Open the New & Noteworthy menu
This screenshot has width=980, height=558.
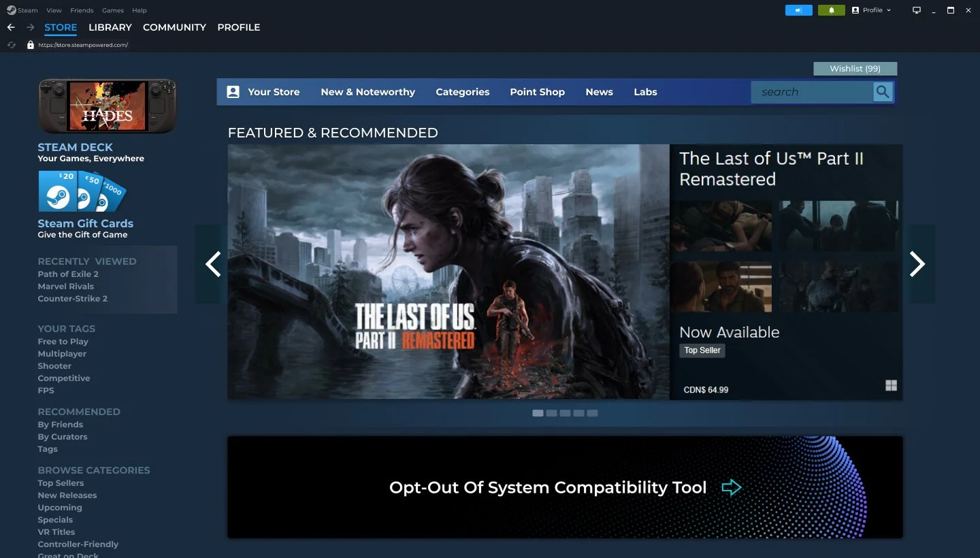tap(367, 92)
